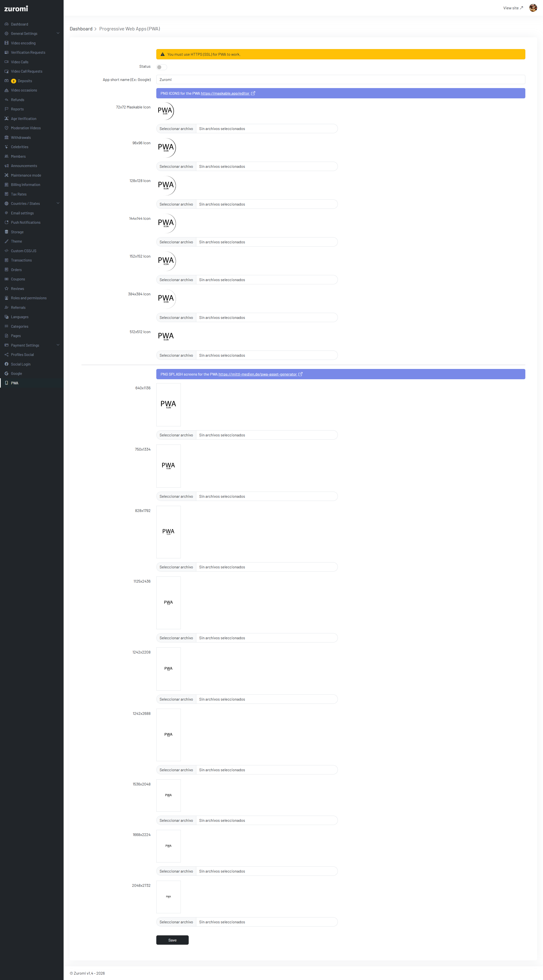Click the Maintenance mode tools icon

6,175
